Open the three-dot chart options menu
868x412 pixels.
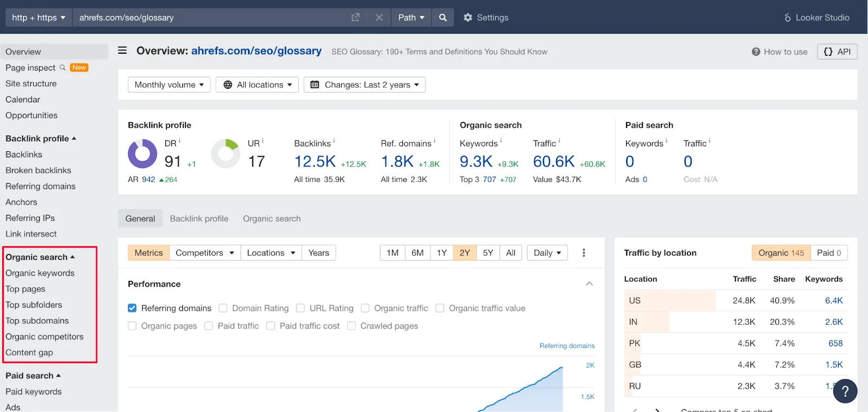584,253
